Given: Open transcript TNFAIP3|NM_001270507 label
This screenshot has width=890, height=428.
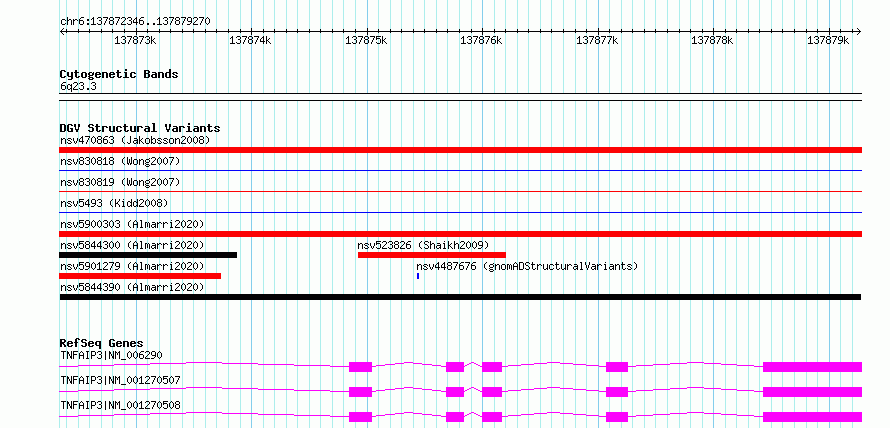Looking at the screenshot, I should coord(120,380).
